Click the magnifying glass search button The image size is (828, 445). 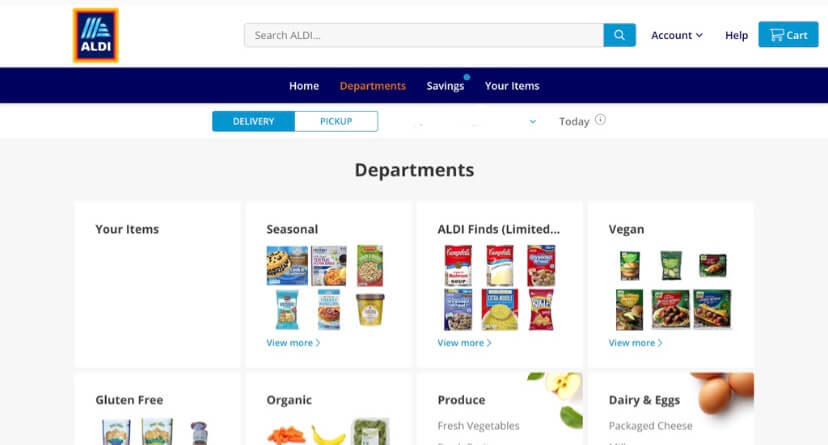[619, 35]
